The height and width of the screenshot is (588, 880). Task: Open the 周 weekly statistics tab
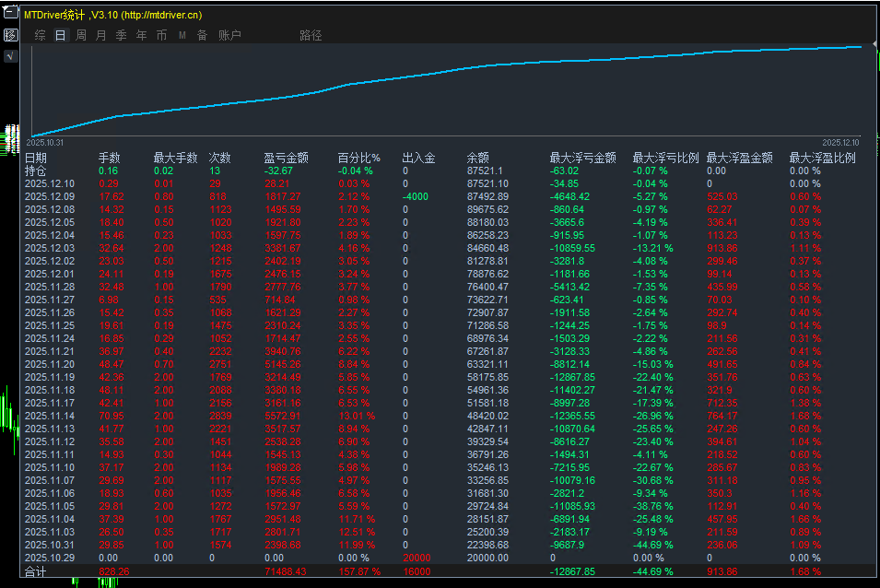pyautogui.click(x=80, y=35)
